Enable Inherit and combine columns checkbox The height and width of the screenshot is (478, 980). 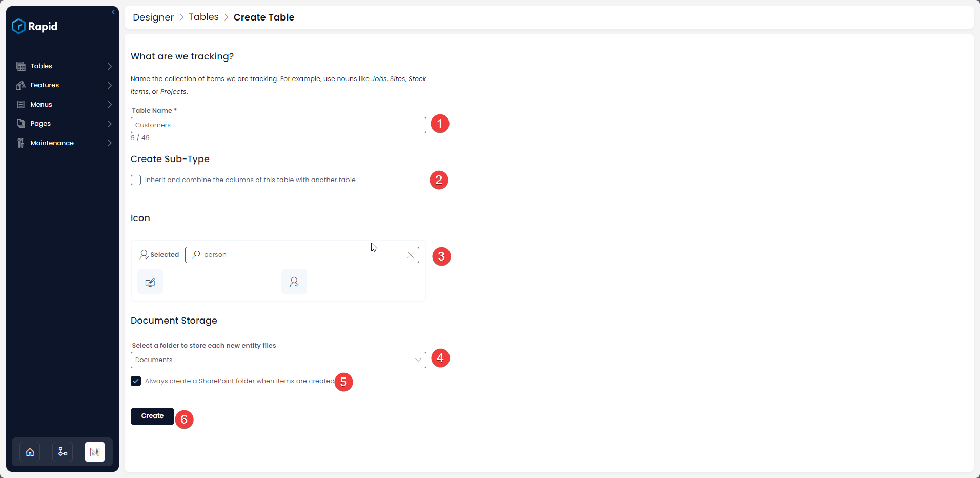(136, 180)
